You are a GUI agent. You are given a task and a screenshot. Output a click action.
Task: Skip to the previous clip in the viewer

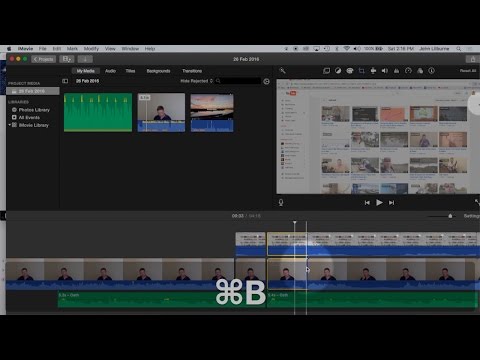[x=367, y=203]
